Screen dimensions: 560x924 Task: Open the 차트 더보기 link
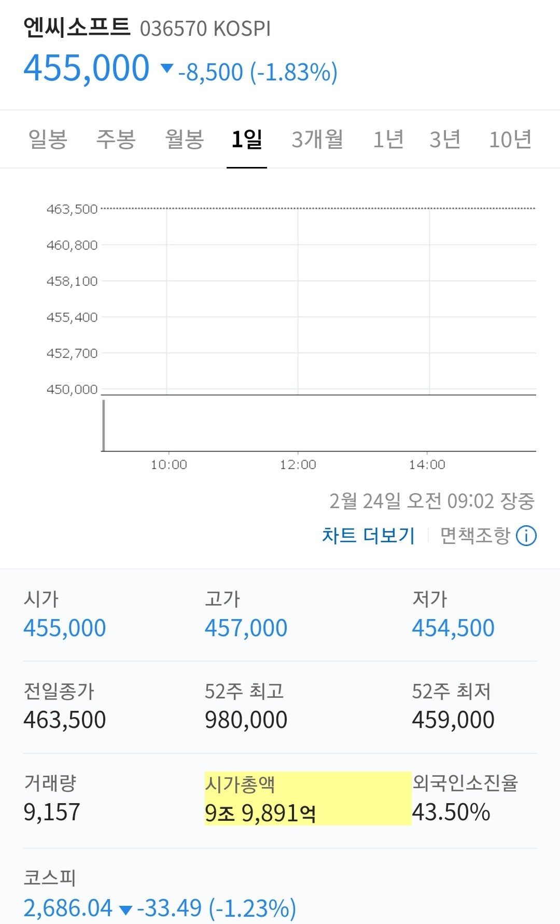coord(368,536)
